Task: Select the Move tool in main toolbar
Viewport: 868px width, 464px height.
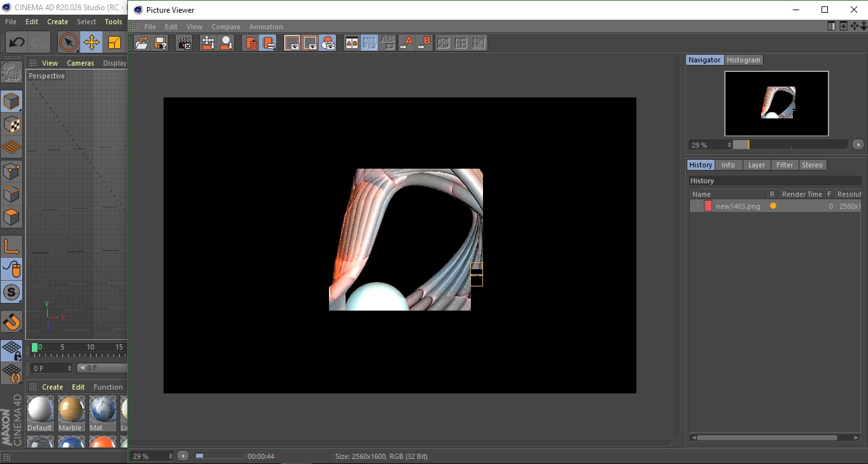Action: (92, 43)
